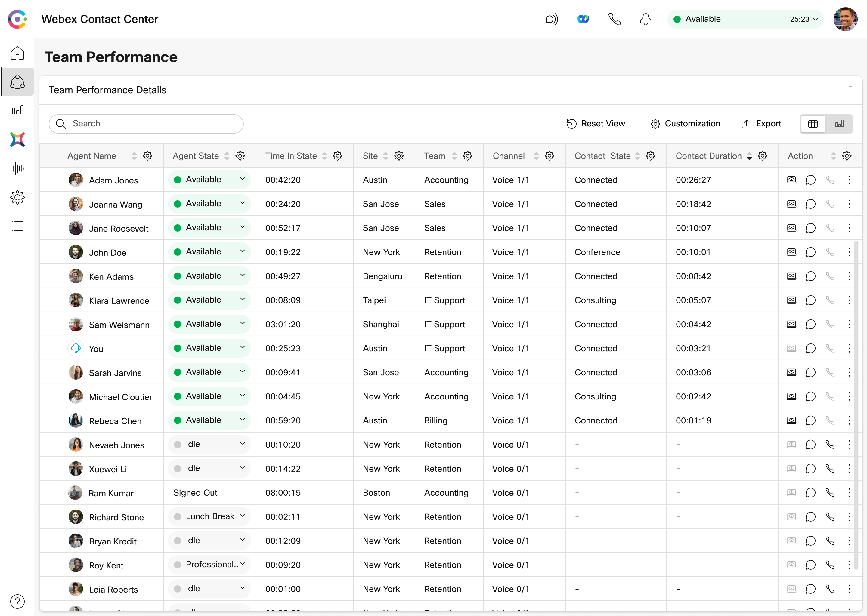
Task: Open the Home page from the sidebar
Action: 17,53
